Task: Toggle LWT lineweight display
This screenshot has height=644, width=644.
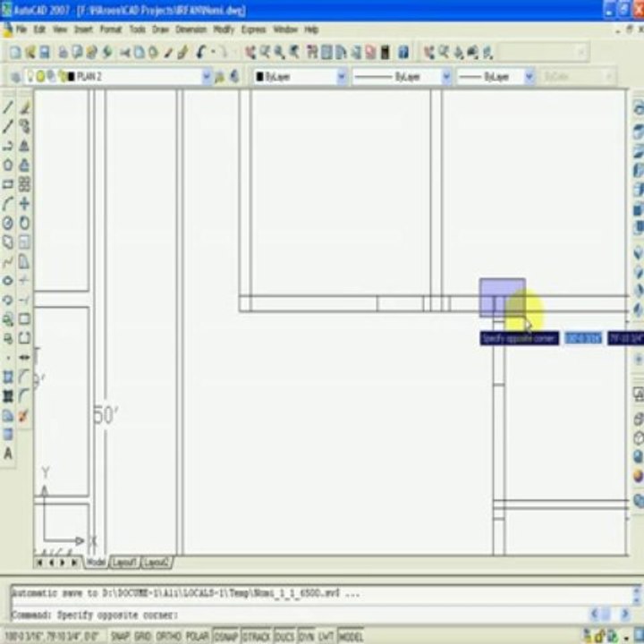Action: pos(326,636)
